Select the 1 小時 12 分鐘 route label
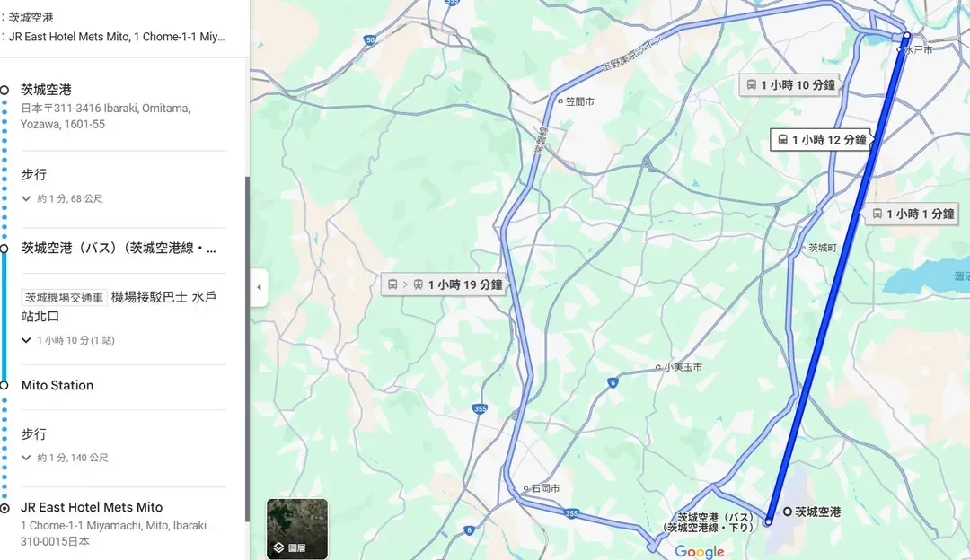The height and width of the screenshot is (560, 970). coord(822,140)
